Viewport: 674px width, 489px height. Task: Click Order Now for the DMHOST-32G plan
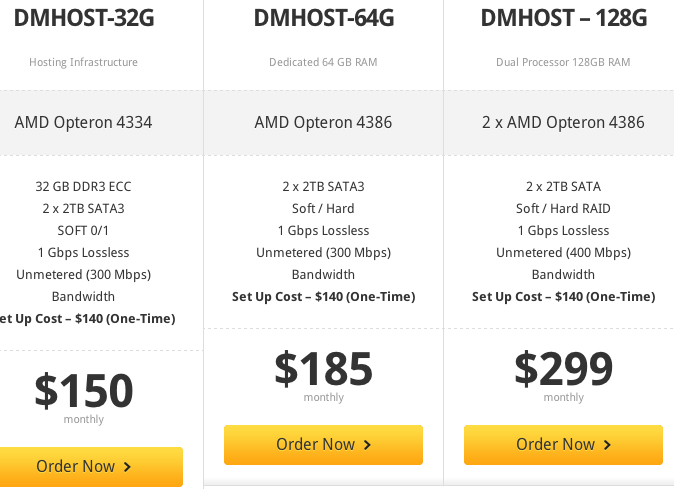tap(83, 466)
